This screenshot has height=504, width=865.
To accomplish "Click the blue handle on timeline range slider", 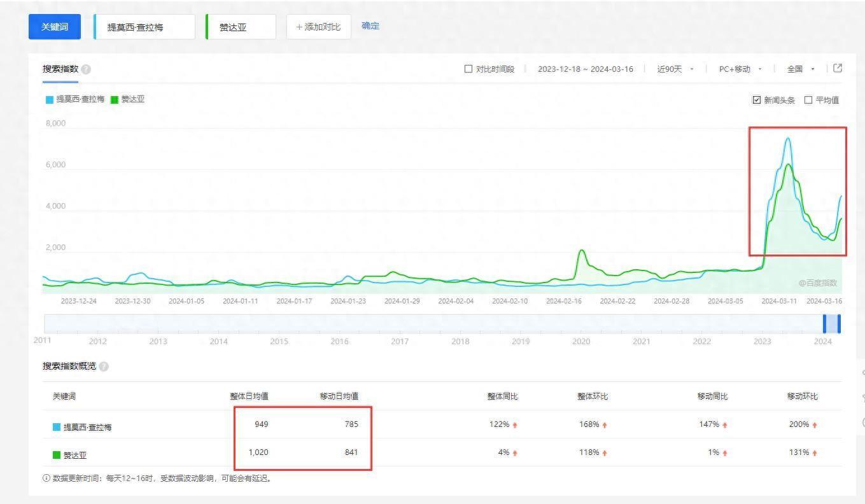I will (x=825, y=323).
